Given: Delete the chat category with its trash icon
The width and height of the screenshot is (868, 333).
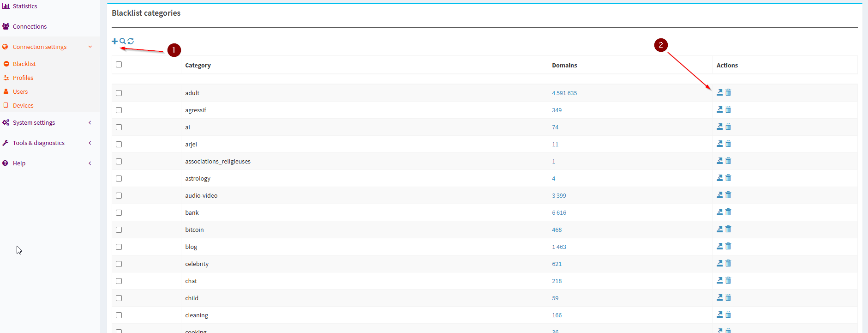Looking at the screenshot, I should (x=728, y=280).
